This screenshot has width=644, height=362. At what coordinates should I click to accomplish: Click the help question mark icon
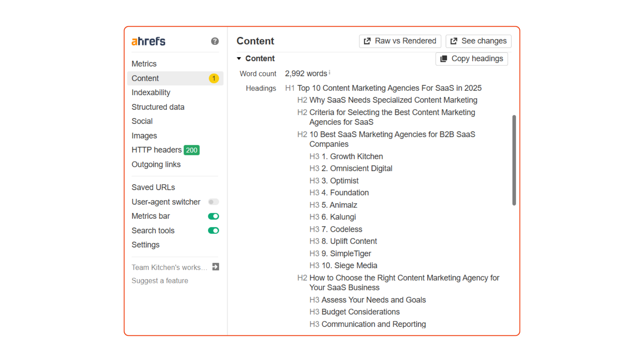pos(215,41)
